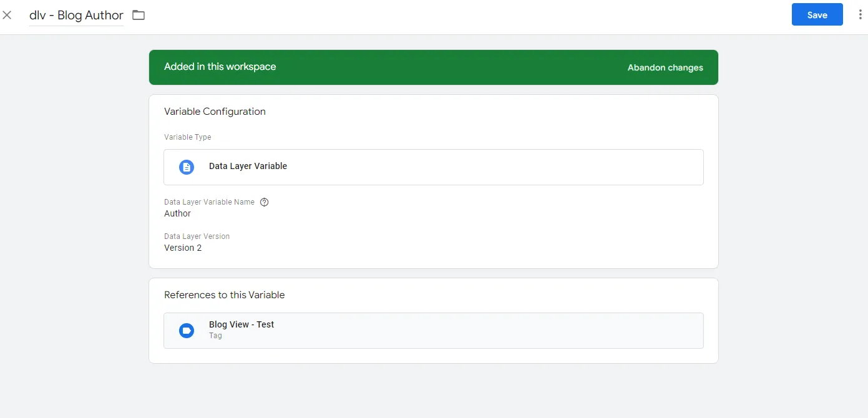868x418 pixels.
Task: Click the Data Layer Variable type icon
Action: pos(187,167)
